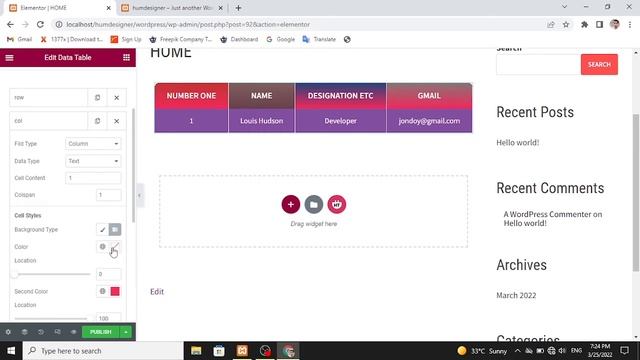Select classic background type brush
This screenshot has height=360, width=640.
click(x=102, y=229)
